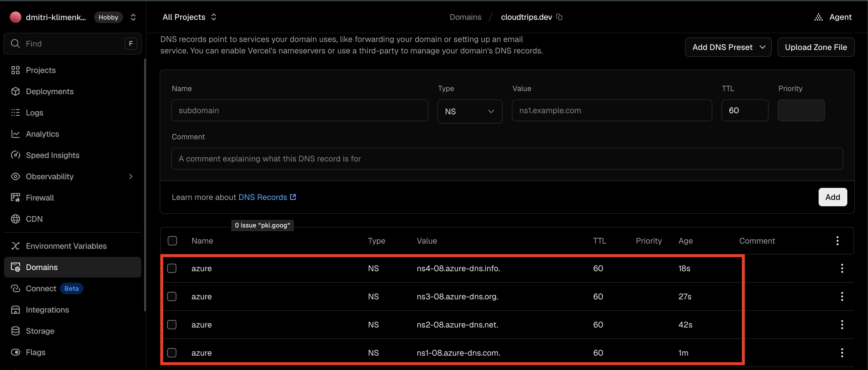868x370 pixels.
Task: Open actions menu for ns4-08.azure-dns.info record
Action: tap(842, 268)
